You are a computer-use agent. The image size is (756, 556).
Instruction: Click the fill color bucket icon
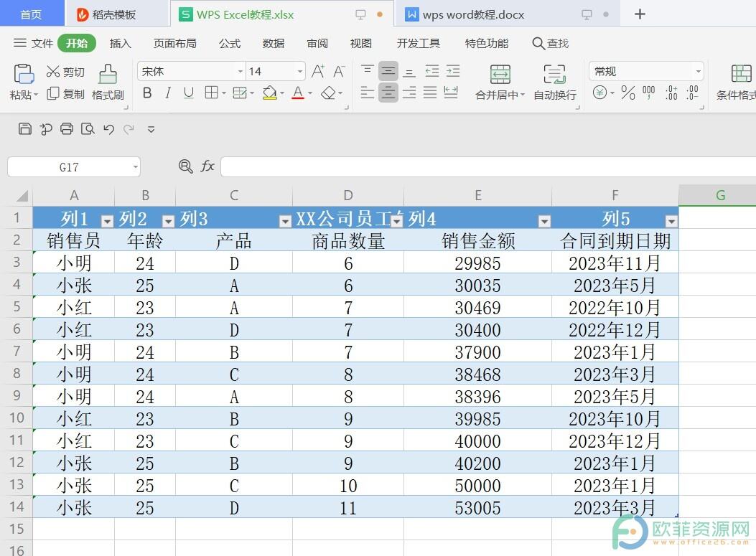pos(269,93)
